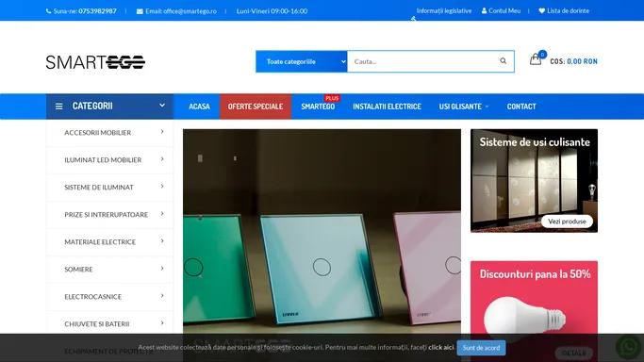Screen dimensions: 644x362
Task: Select Sisteme de Iluminat category
Action: 99,188
